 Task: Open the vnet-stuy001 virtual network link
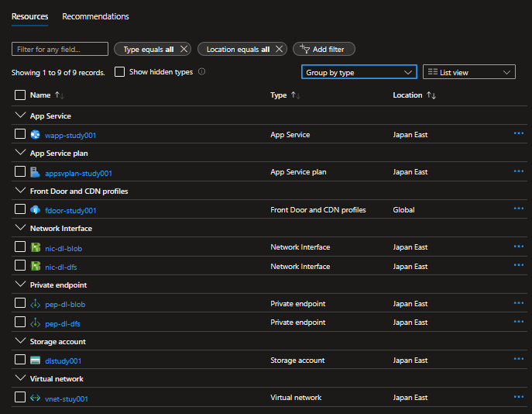(67, 398)
